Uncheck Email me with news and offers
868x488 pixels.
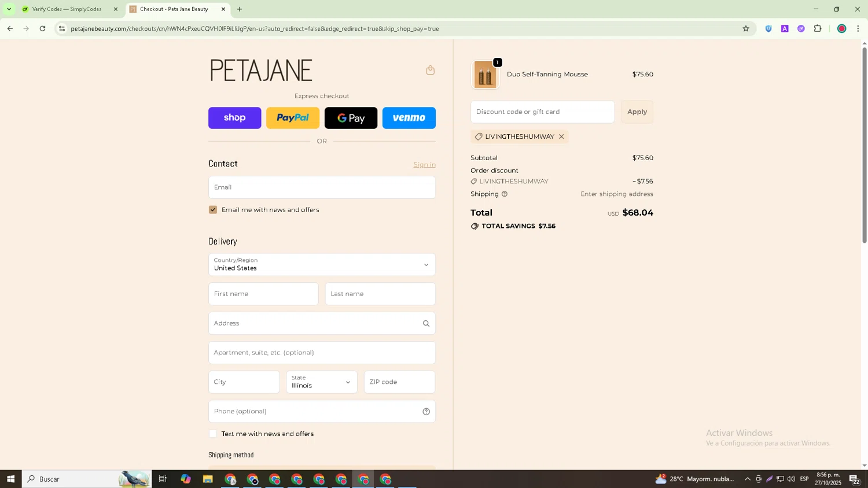[213, 210]
